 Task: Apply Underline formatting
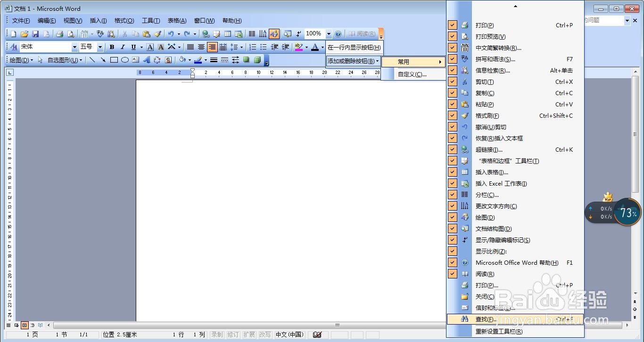[134, 47]
